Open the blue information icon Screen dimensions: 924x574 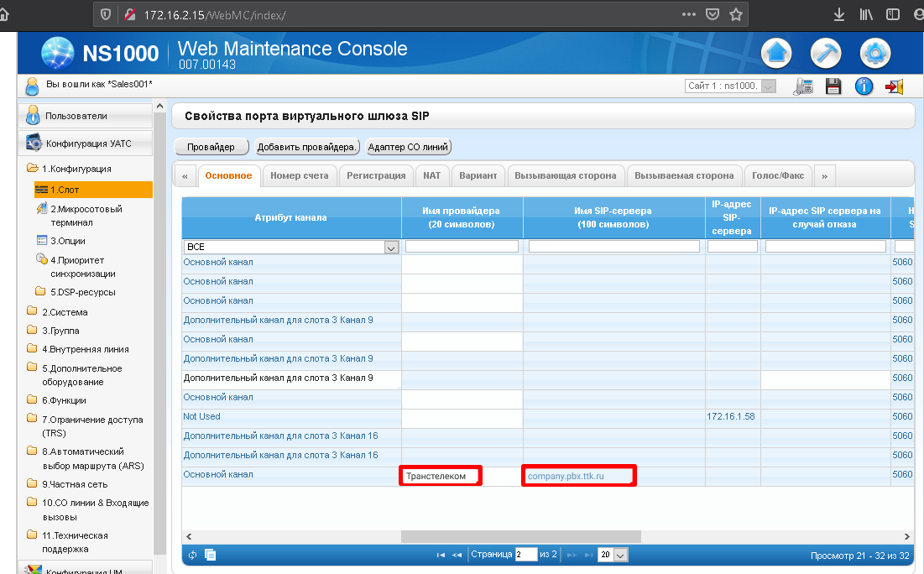864,86
